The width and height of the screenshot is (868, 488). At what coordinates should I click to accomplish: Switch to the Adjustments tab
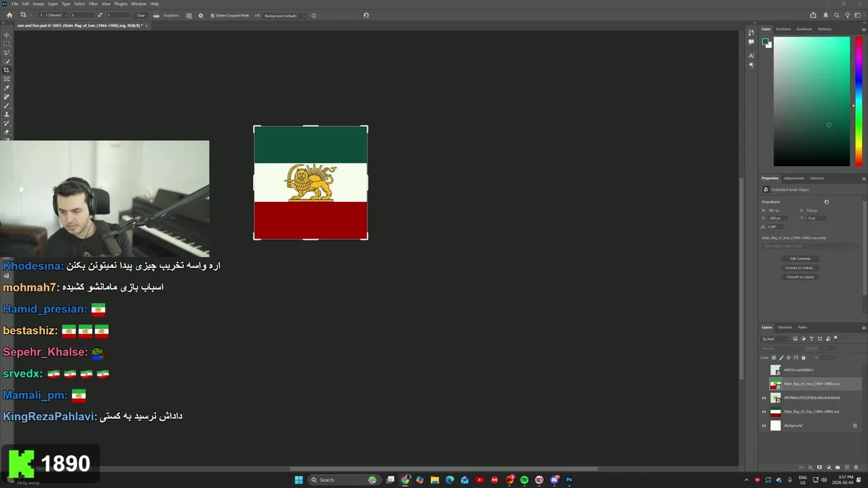[794, 178]
